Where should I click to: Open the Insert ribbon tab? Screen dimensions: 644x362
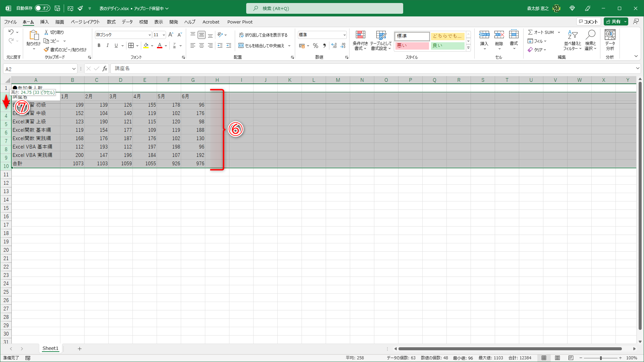(44, 22)
